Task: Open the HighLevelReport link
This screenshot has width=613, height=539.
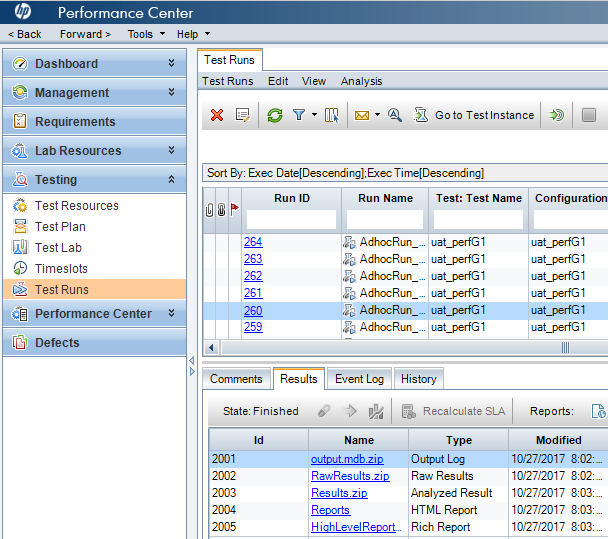Action: [x=356, y=527]
